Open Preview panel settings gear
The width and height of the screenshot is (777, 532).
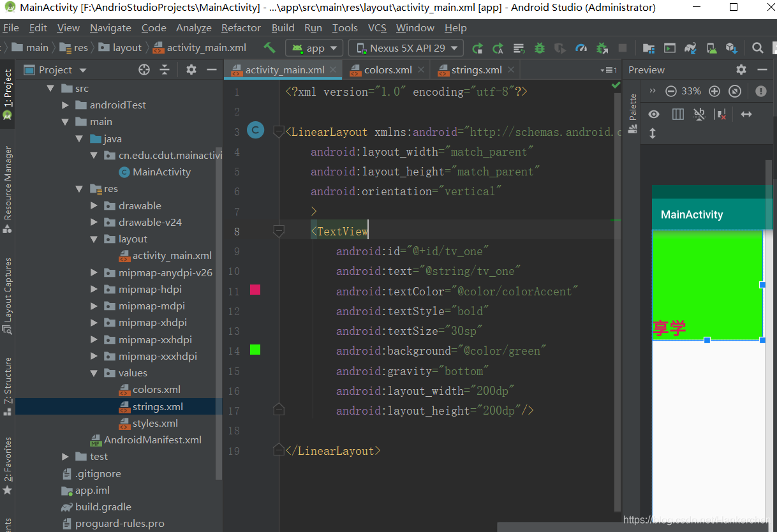(741, 70)
